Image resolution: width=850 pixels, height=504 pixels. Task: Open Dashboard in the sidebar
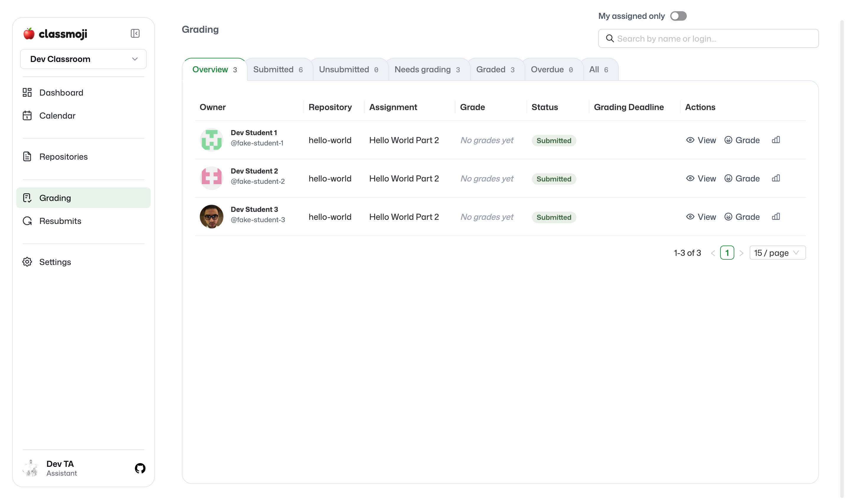pos(83,92)
